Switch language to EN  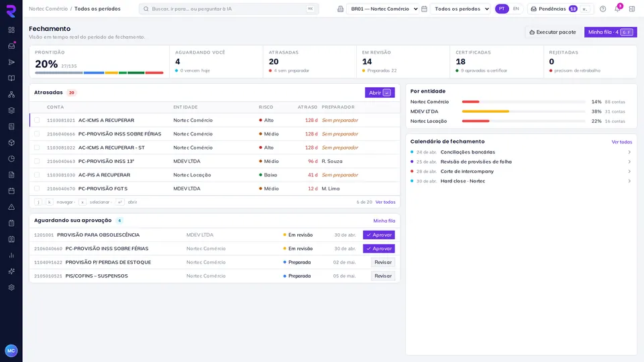[x=516, y=9]
